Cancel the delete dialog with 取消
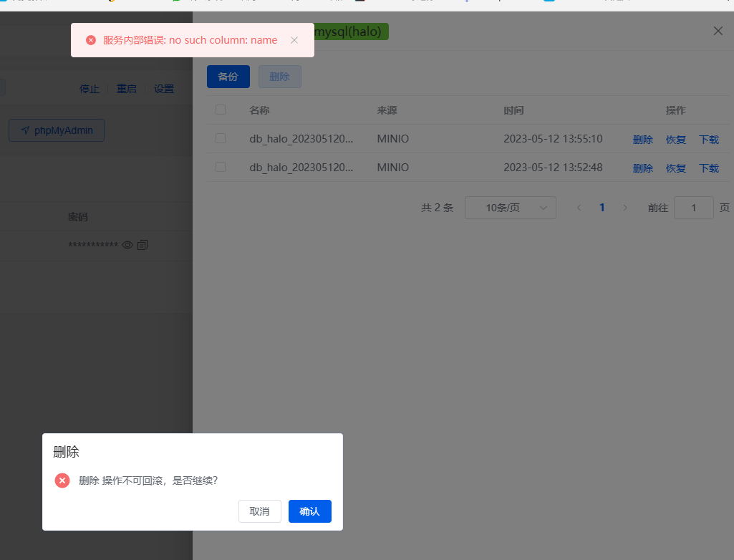This screenshot has width=734, height=560. click(x=259, y=511)
